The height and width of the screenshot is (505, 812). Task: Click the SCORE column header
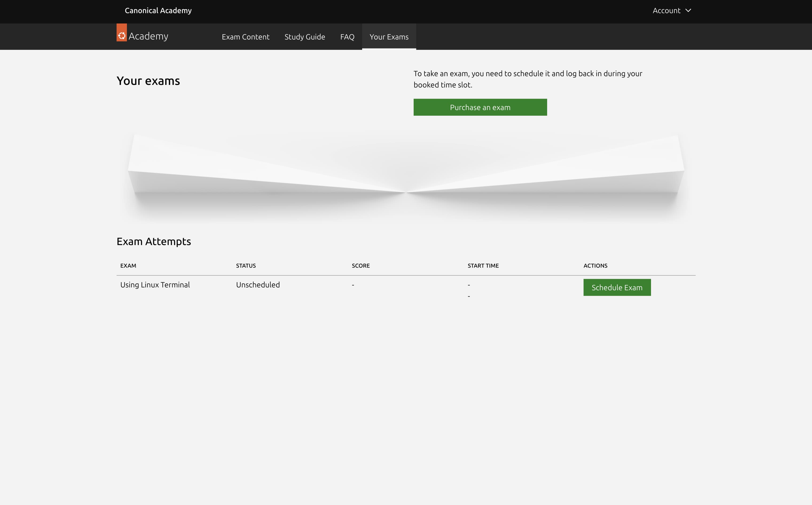(361, 266)
